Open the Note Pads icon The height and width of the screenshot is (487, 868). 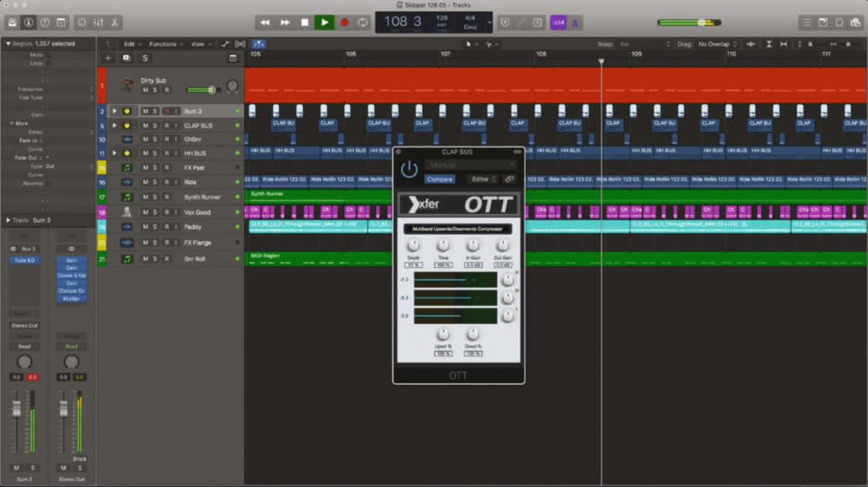tap(823, 23)
